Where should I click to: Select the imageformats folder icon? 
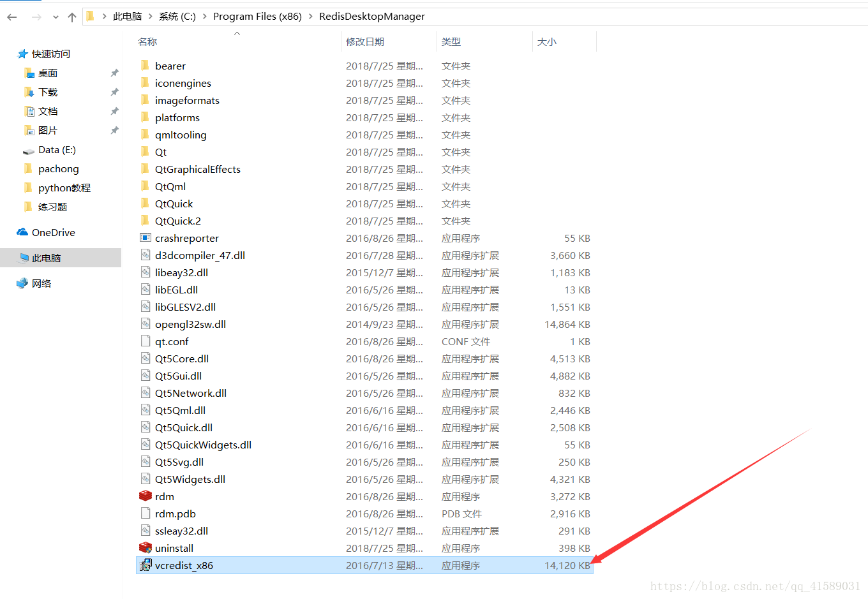pyautogui.click(x=145, y=100)
